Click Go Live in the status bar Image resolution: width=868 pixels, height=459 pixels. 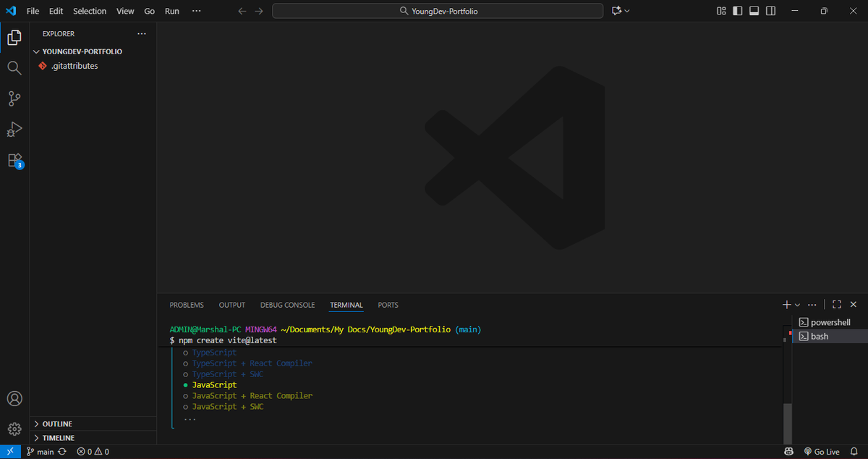coord(822,451)
